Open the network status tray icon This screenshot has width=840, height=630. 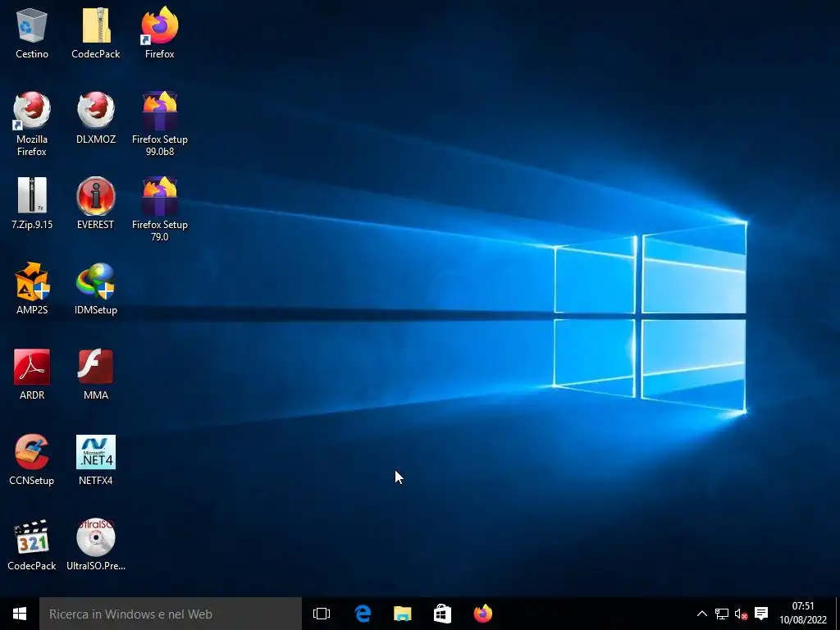[722, 614]
